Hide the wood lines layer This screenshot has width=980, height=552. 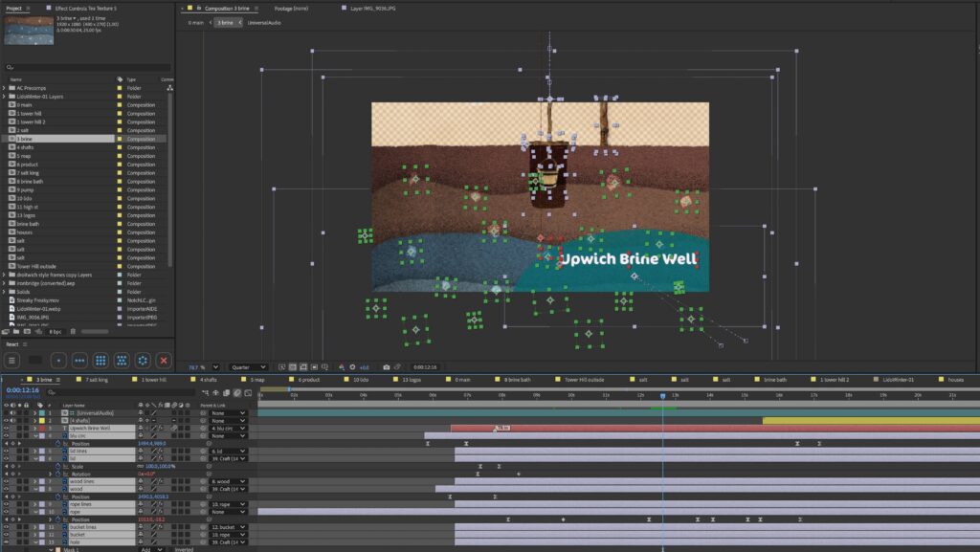(7, 481)
